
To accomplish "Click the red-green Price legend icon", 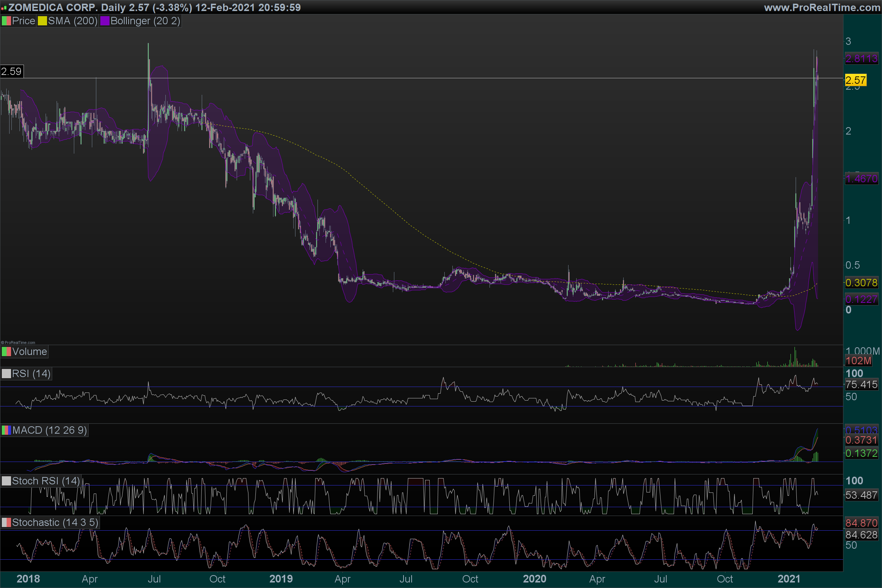I will (6, 21).
